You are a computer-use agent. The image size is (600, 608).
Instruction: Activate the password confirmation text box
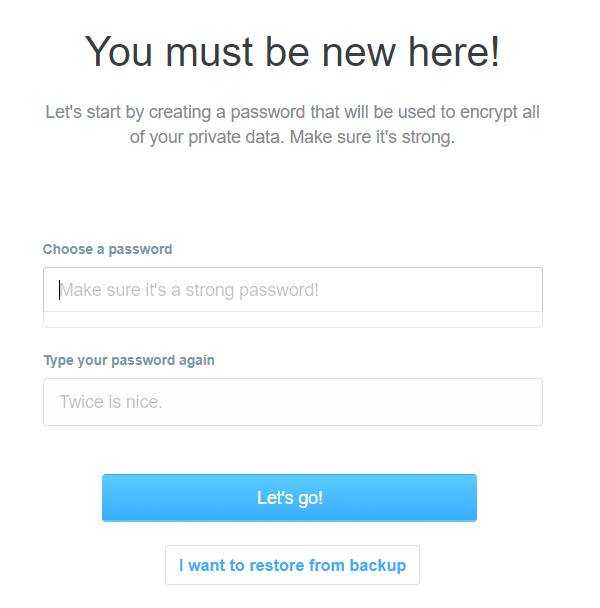pos(292,402)
